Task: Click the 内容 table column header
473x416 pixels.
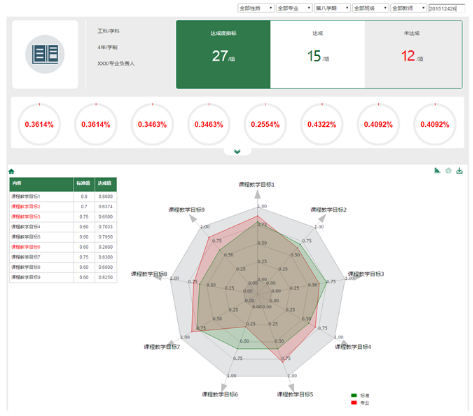Action: (41, 183)
